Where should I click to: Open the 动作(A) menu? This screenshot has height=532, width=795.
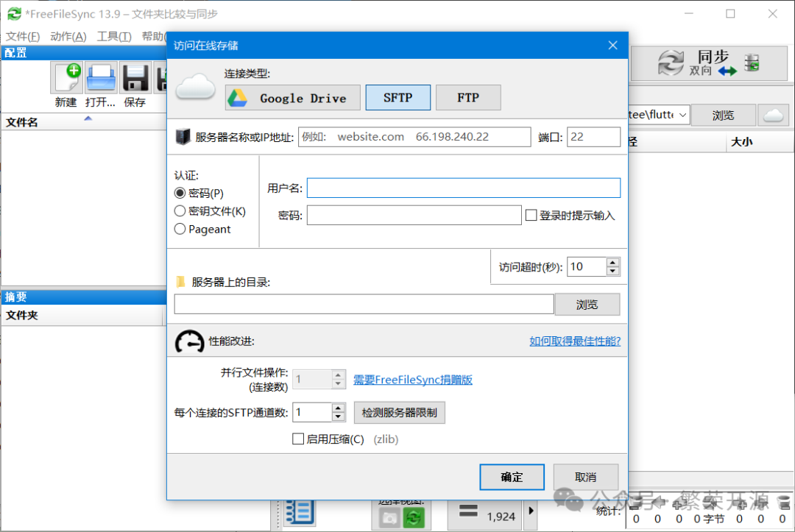coord(68,37)
